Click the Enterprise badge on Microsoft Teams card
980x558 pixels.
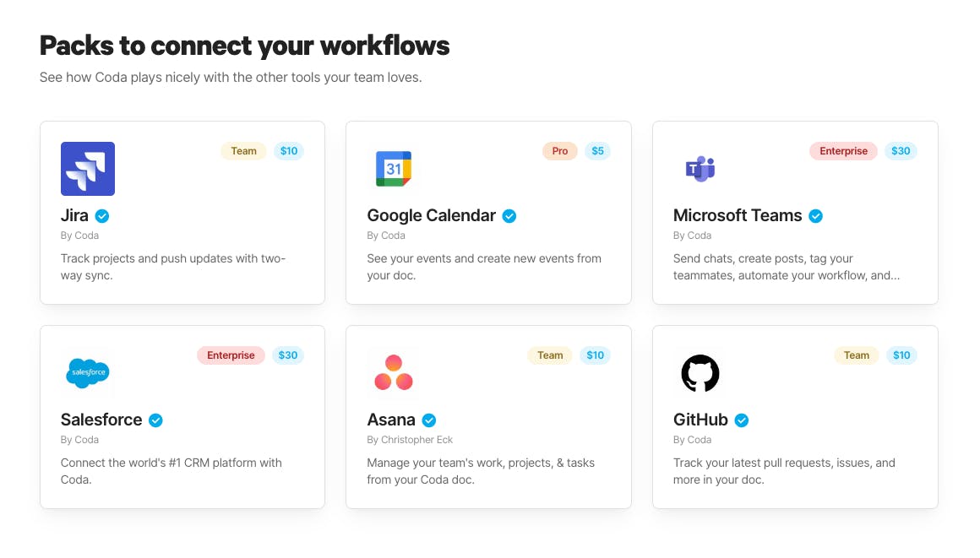pyautogui.click(x=843, y=151)
